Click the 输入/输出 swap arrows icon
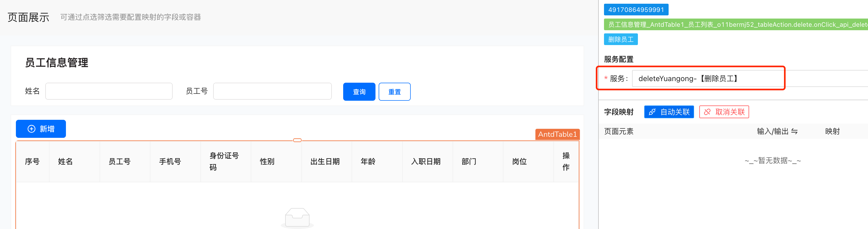868x229 pixels. click(x=795, y=131)
